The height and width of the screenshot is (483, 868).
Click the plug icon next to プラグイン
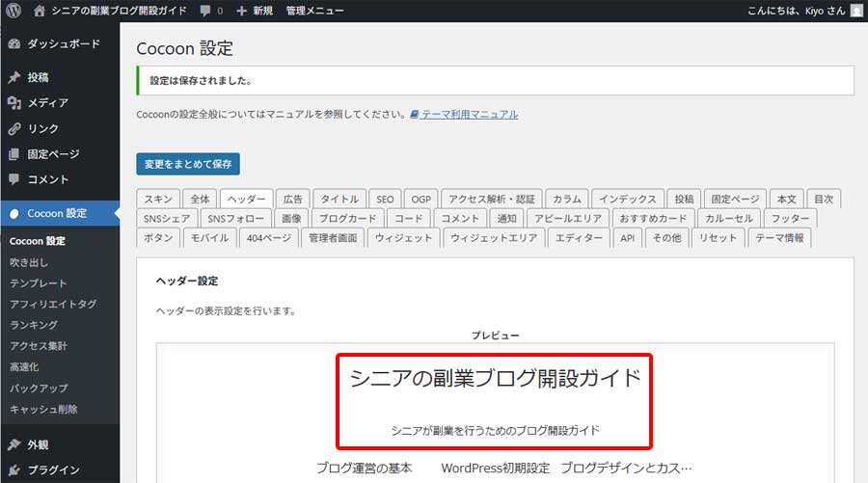point(14,470)
